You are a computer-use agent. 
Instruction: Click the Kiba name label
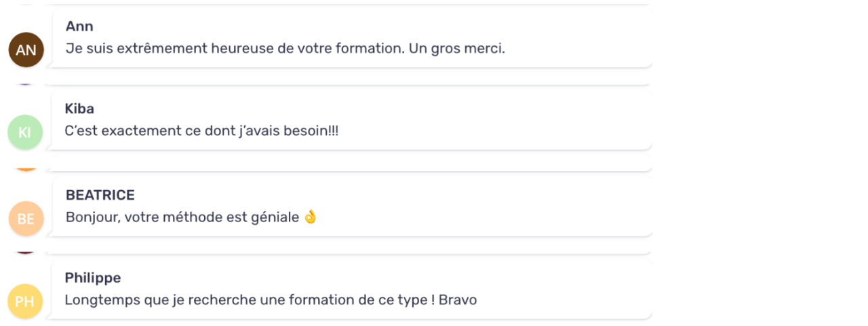tap(79, 109)
